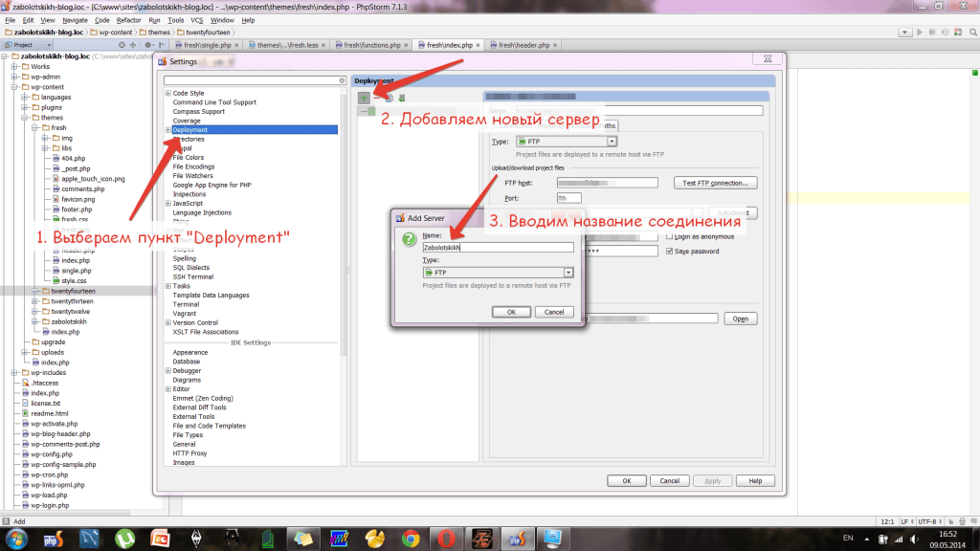This screenshot has width=980, height=551.
Task: Click the run configuration dropdown in toolbar
Action: [904, 33]
